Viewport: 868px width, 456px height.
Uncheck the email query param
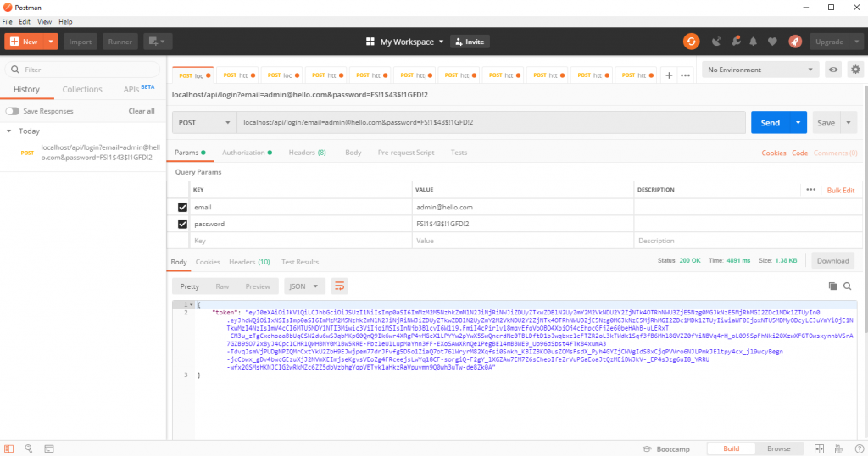pos(182,207)
